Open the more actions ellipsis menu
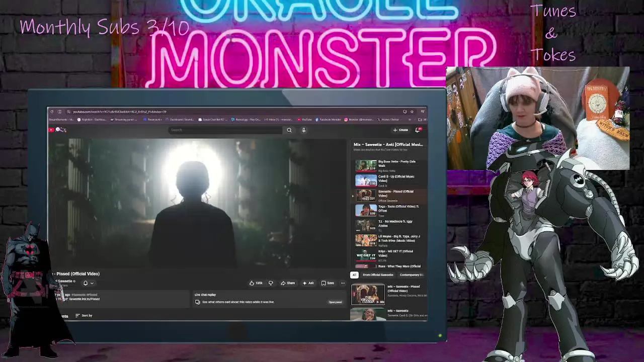Viewport: 644px width, 362px height. point(343,283)
